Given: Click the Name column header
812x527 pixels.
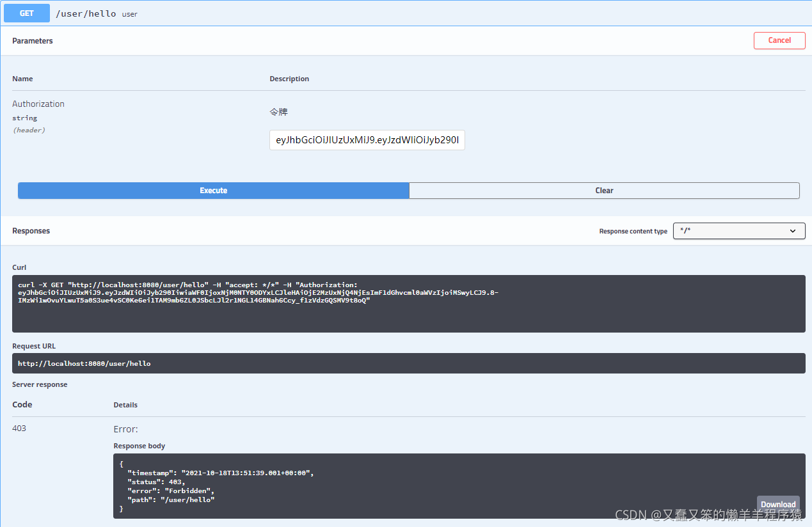Looking at the screenshot, I should click(22, 79).
